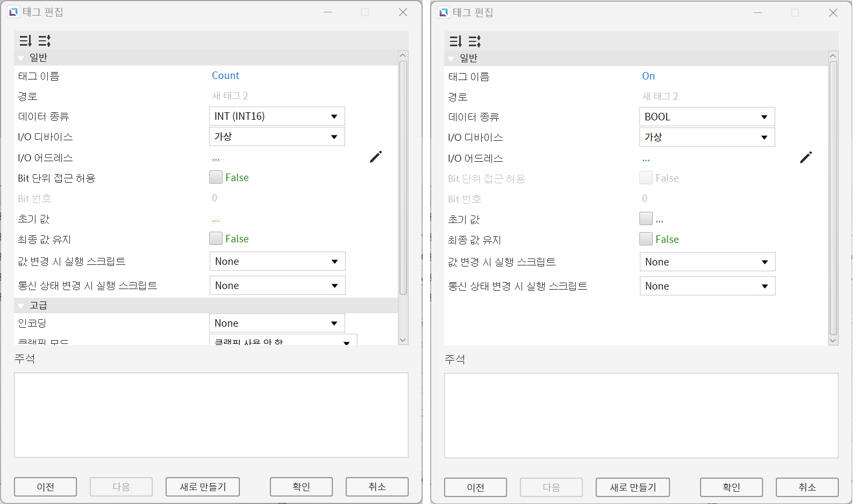Check the 초기 값 checkbox for On tag
Image resolution: width=856 pixels, height=504 pixels.
(x=646, y=219)
